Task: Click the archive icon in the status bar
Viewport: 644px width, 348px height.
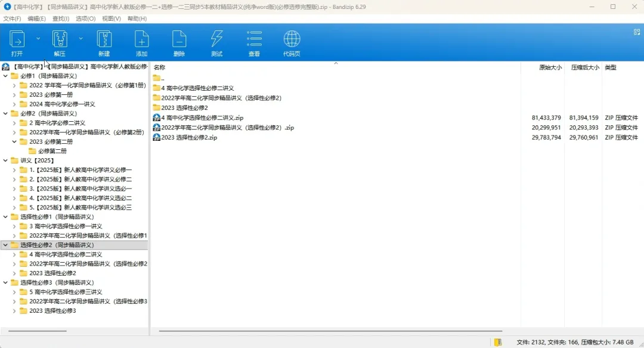Action: click(498, 342)
